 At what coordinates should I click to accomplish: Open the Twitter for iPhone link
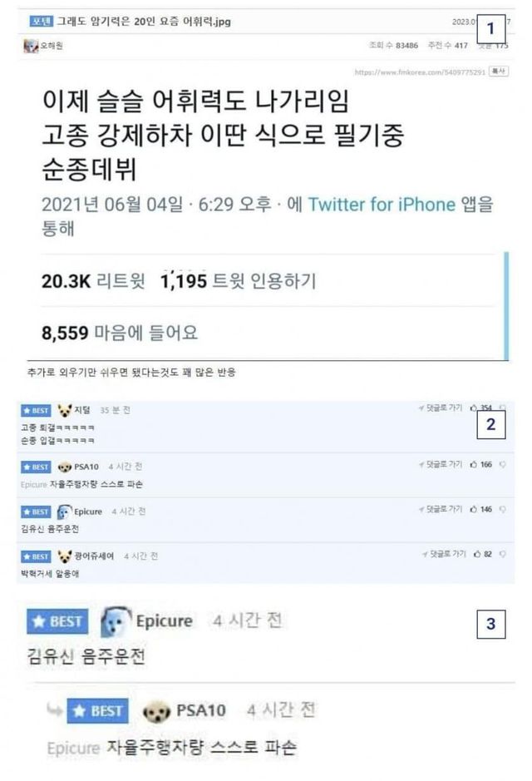click(382, 205)
